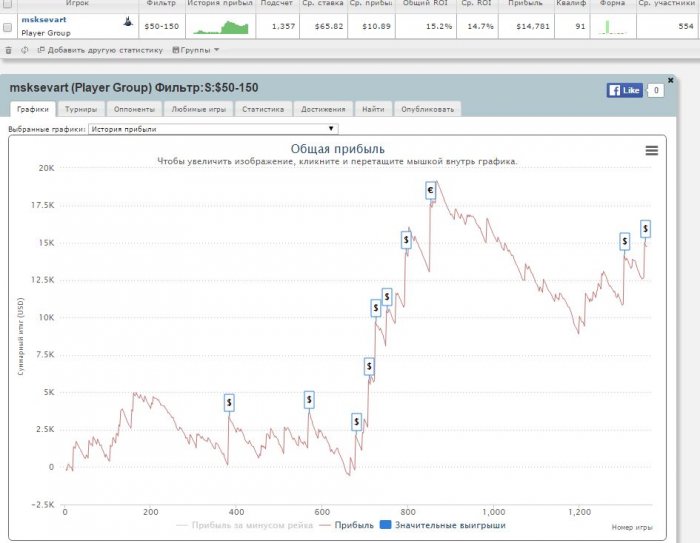The height and width of the screenshot is (543, 700).
Task: Click the rightmost dollar marker on chart
Action: point(645,228)
